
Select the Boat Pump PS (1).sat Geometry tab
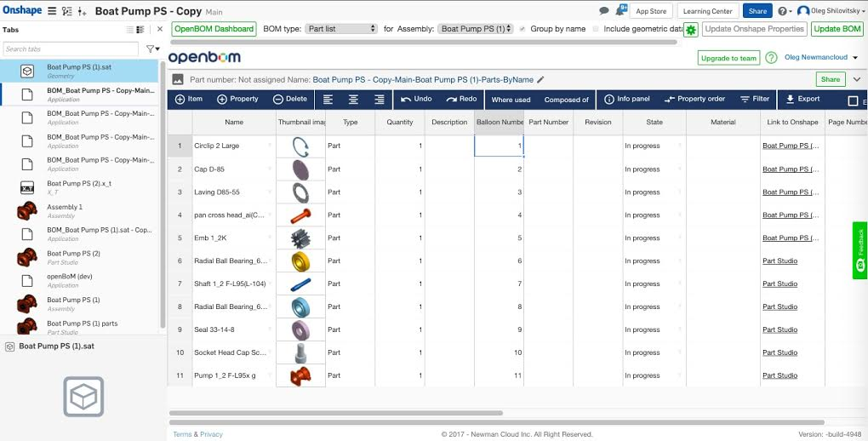(79, 71)
